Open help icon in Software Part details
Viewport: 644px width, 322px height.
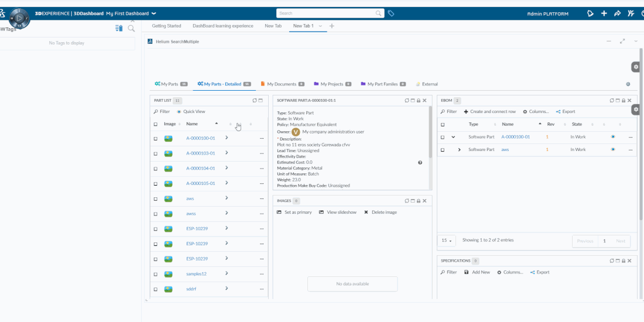point(420,163)
